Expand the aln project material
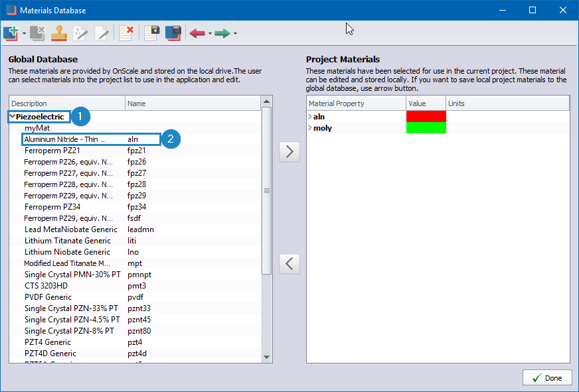The width and height of the screenshot is (579, 392). click(310, 117)
